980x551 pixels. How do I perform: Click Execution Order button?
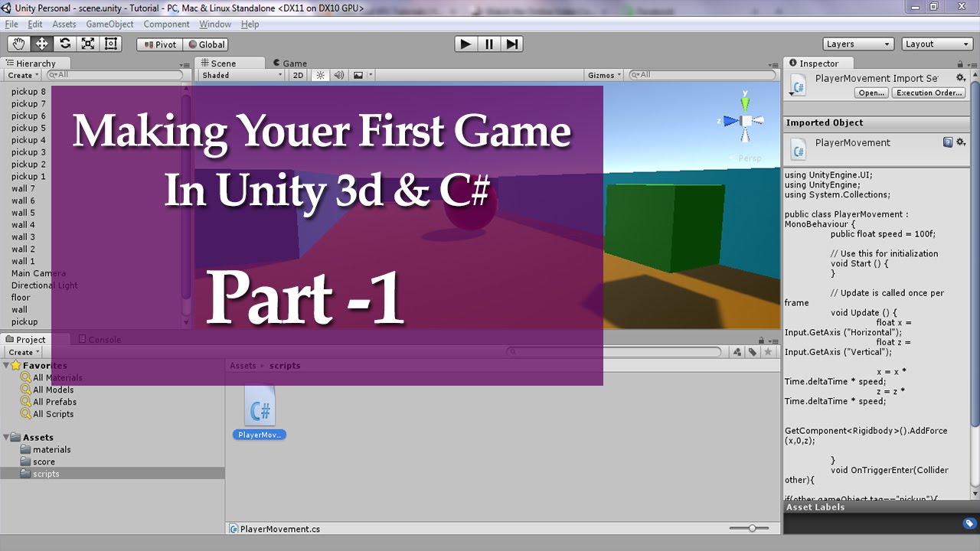[929, 93]
